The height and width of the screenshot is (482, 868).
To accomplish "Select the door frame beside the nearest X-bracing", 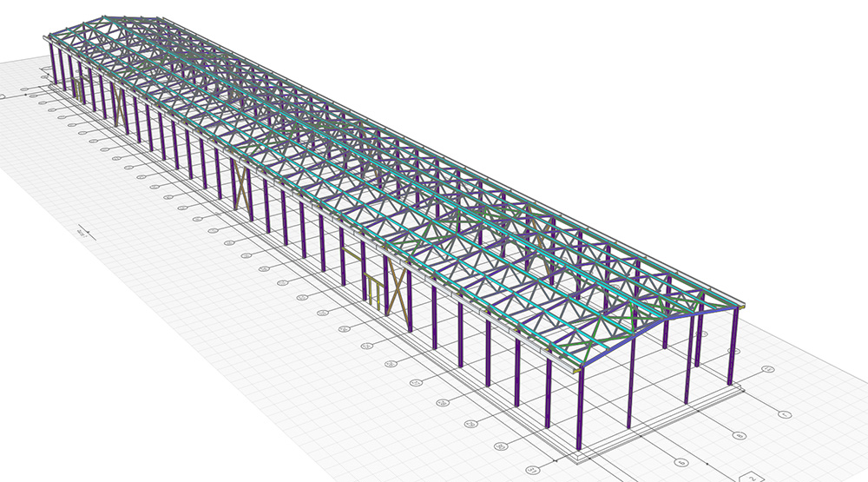I will click(373, 287).
